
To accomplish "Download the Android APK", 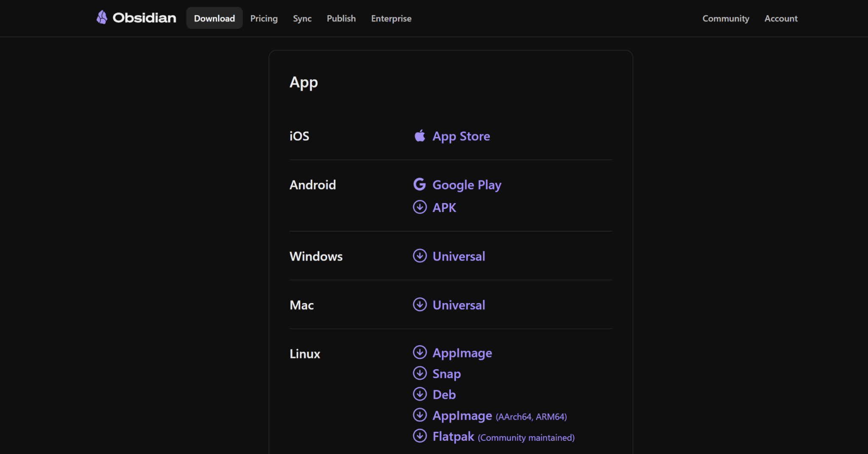I will tap(444, 208).
